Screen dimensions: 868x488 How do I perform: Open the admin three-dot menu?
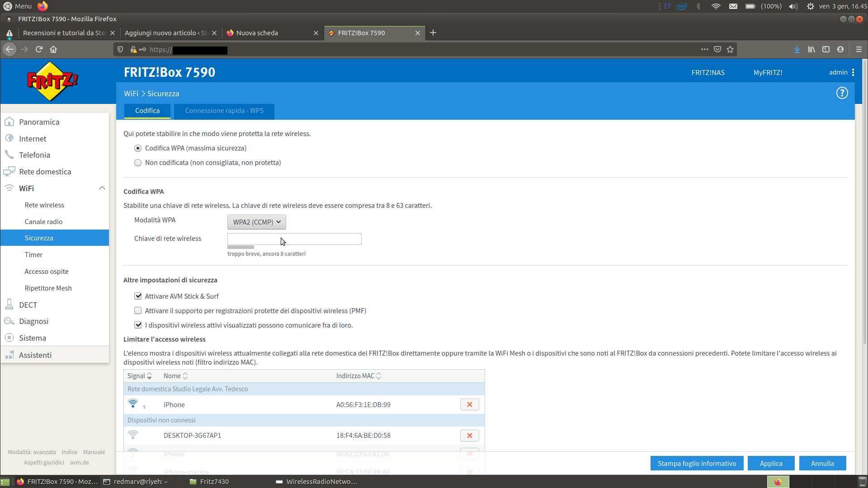853,72
